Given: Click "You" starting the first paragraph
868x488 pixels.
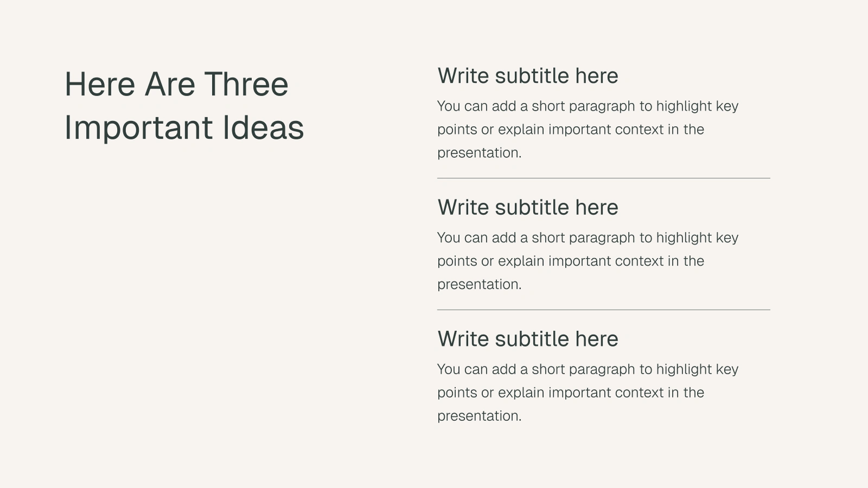Looking at the screenshot, I should (x=449, y=106).
